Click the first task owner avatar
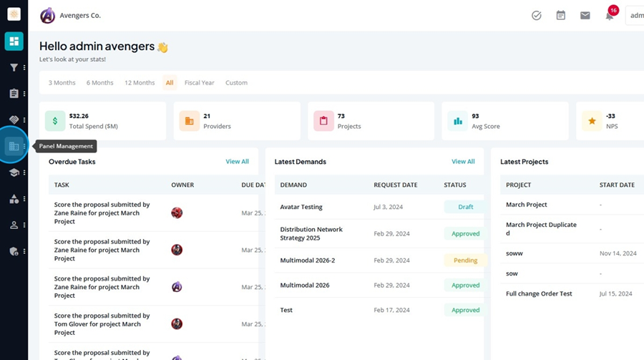 (177, 213)
